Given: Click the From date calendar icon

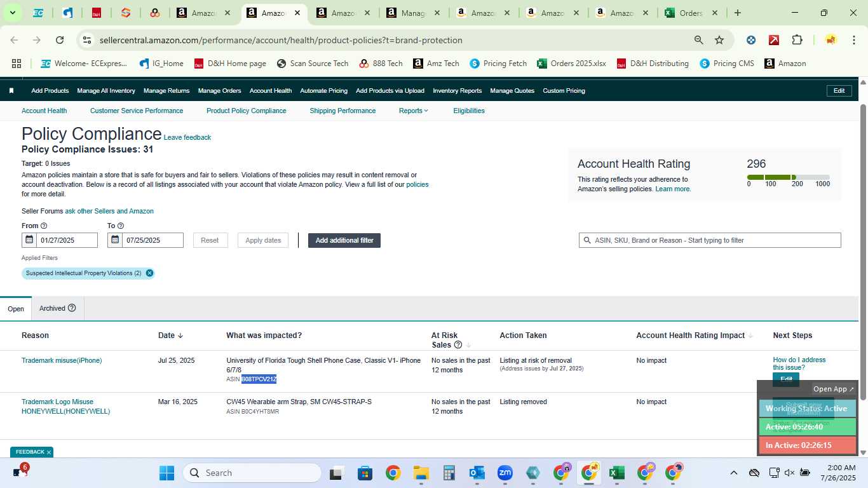Looking at the screenshot, I should pyautogui.click(x=29, y=240).
